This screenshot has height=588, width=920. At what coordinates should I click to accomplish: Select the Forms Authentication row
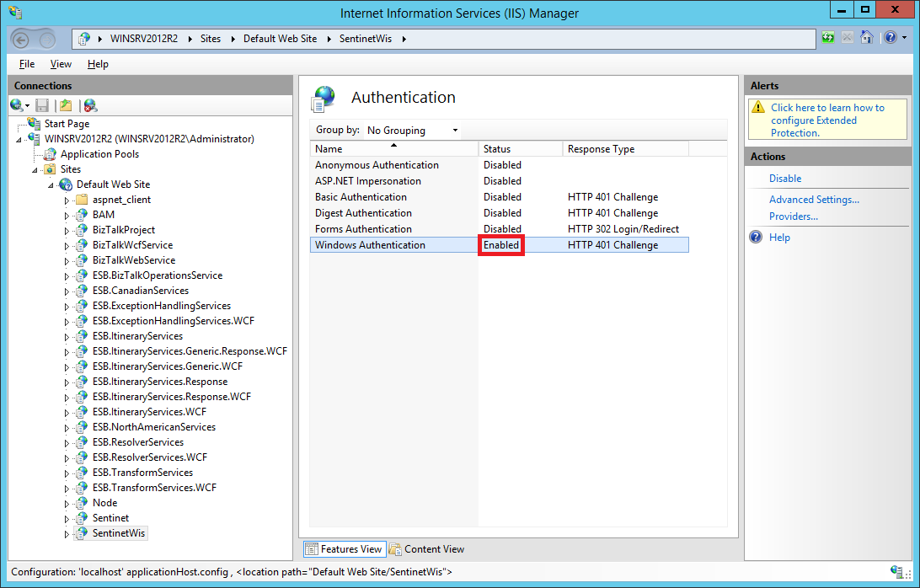[500, 229]
